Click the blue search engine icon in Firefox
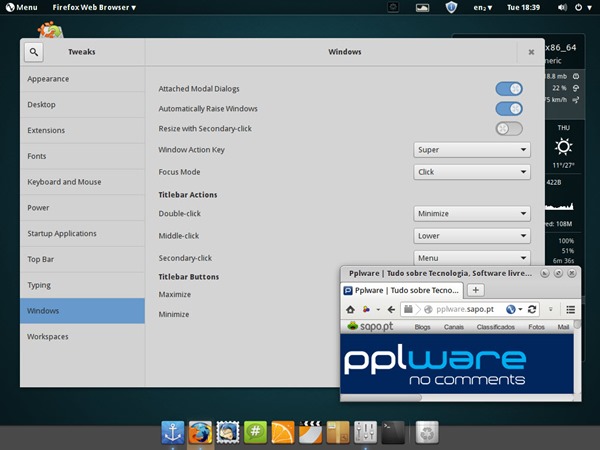 [510, 310]
